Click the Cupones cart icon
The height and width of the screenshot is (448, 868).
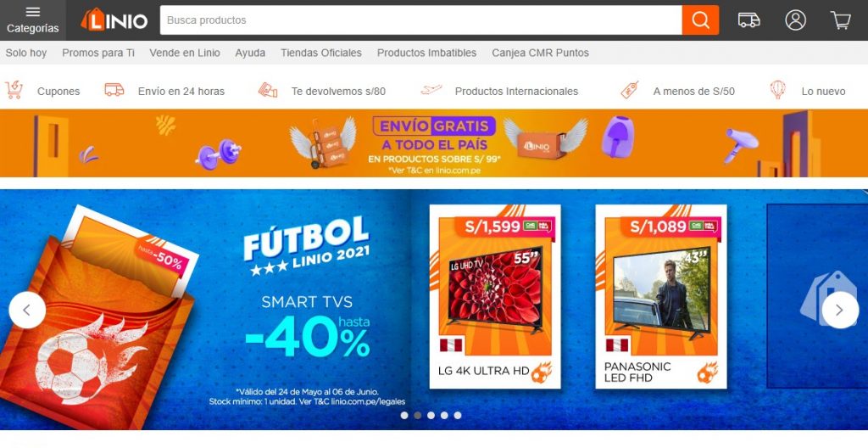(x=14, y=91)
